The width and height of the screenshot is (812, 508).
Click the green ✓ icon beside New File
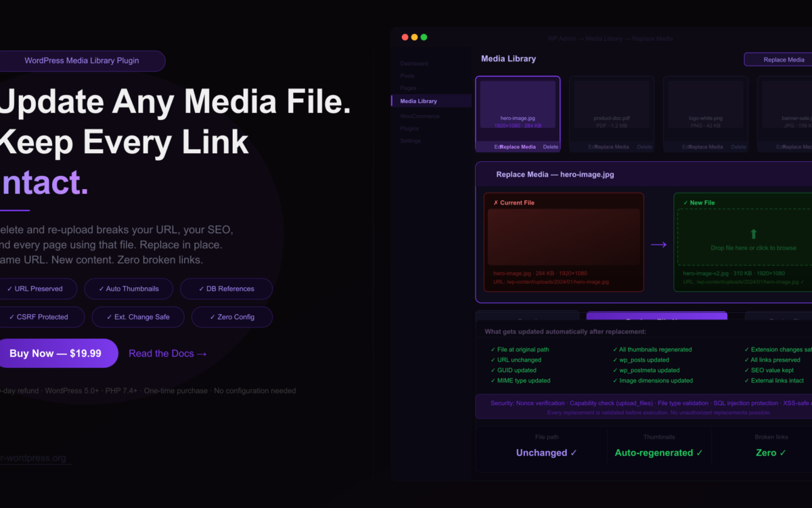[x=685, y=202]
